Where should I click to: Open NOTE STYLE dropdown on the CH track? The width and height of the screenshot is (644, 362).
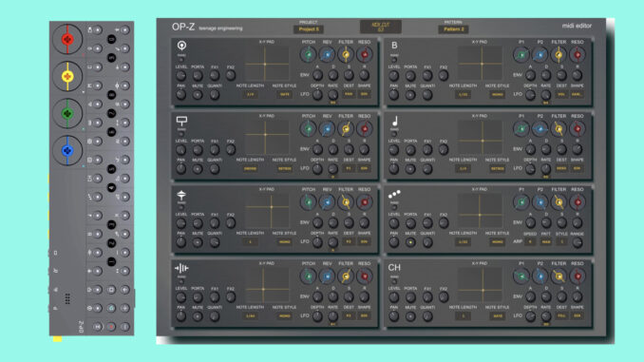tap(498, 316)
